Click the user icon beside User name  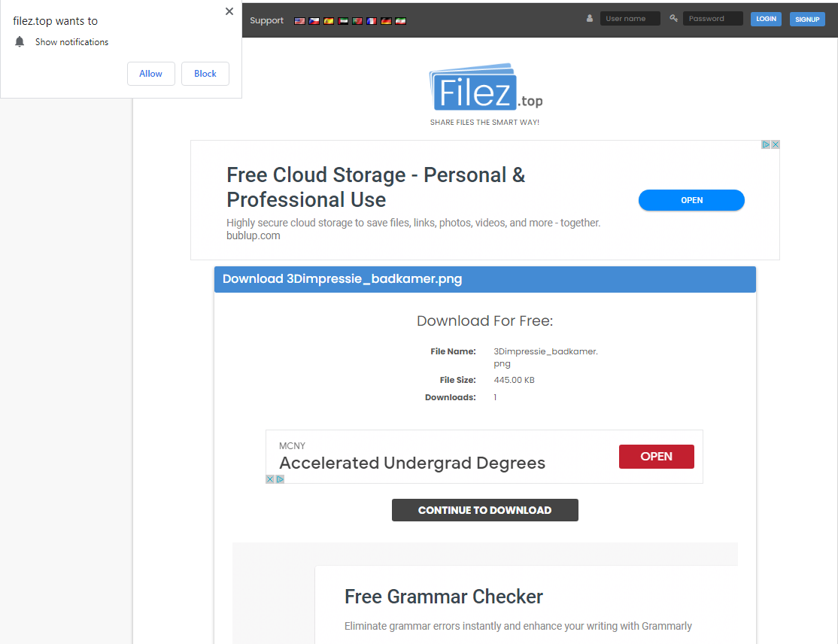[x=590, y=18]
